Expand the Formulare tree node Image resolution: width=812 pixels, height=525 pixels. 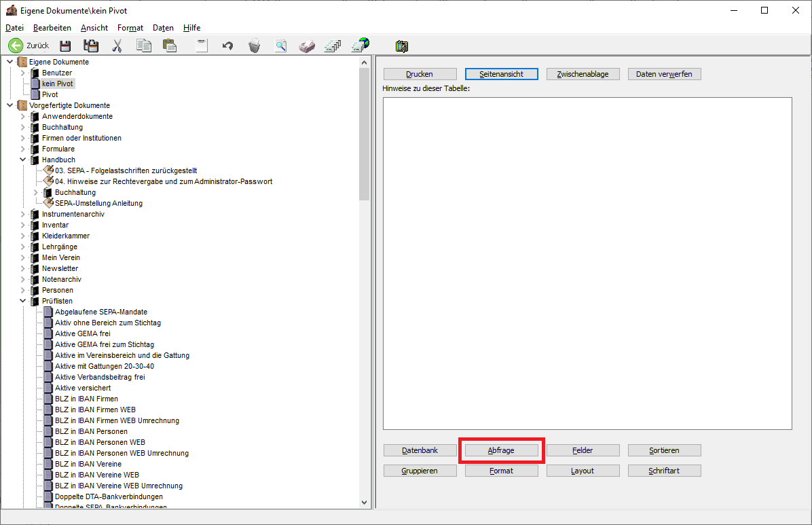coord(23,149)
